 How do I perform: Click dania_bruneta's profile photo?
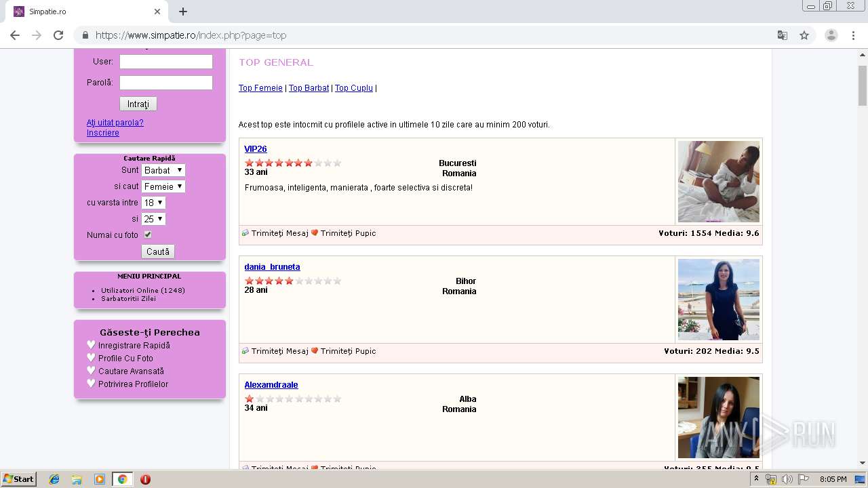click(719, 300)
